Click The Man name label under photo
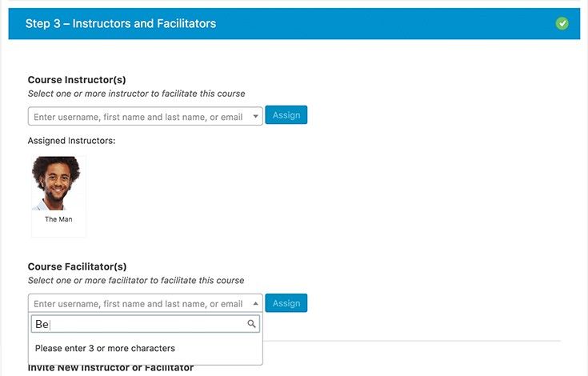 coord(58,219)
